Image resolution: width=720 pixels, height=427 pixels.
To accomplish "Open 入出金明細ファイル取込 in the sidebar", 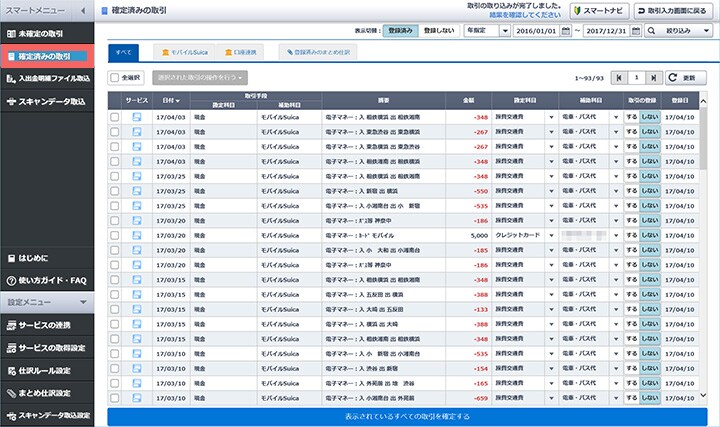I will 47,79.
